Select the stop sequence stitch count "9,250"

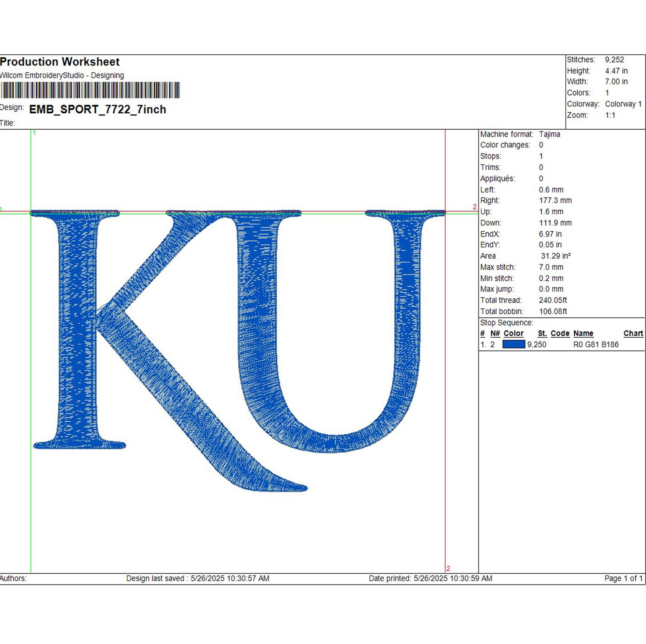pos(537,345)
